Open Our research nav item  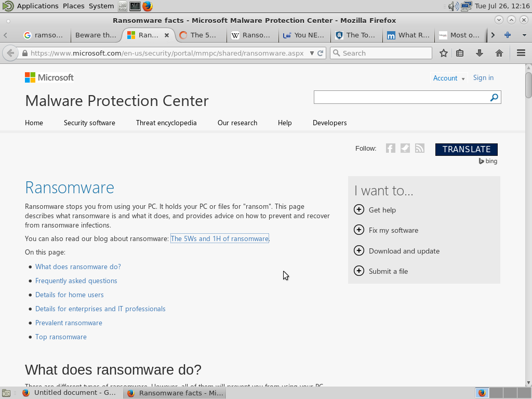pyautogui.click(x=237, y=123)
